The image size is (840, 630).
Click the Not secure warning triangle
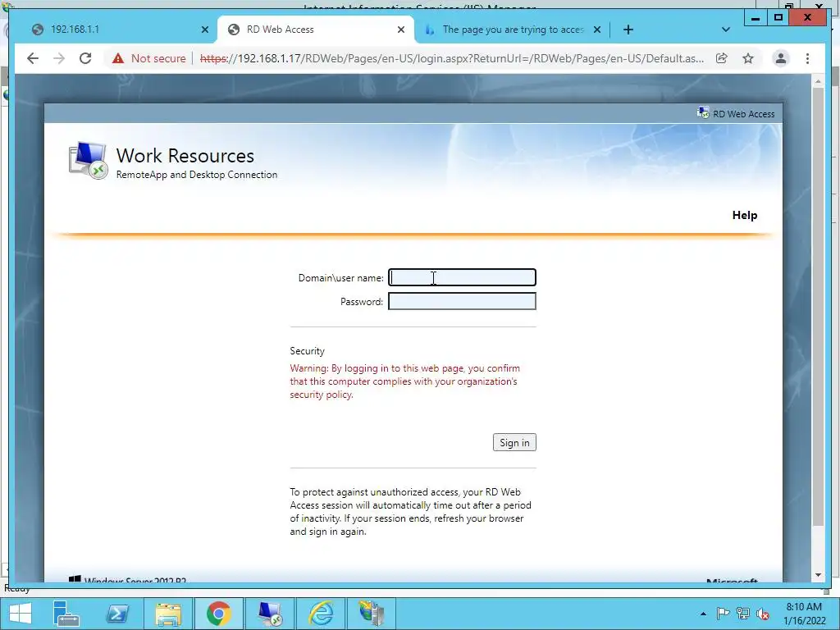pyautogui.click(x=118, y=58)
